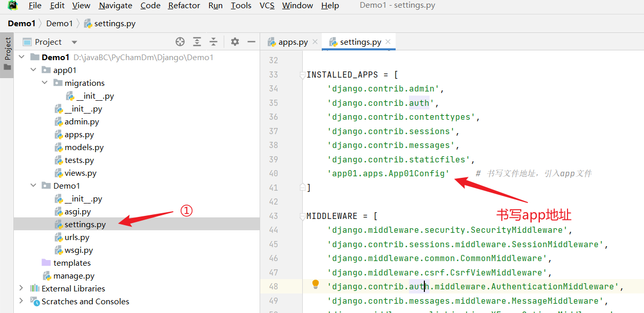Fold the MIDDLEWARE list at line 43
This screenshot has height=313, width=644.
303,216
